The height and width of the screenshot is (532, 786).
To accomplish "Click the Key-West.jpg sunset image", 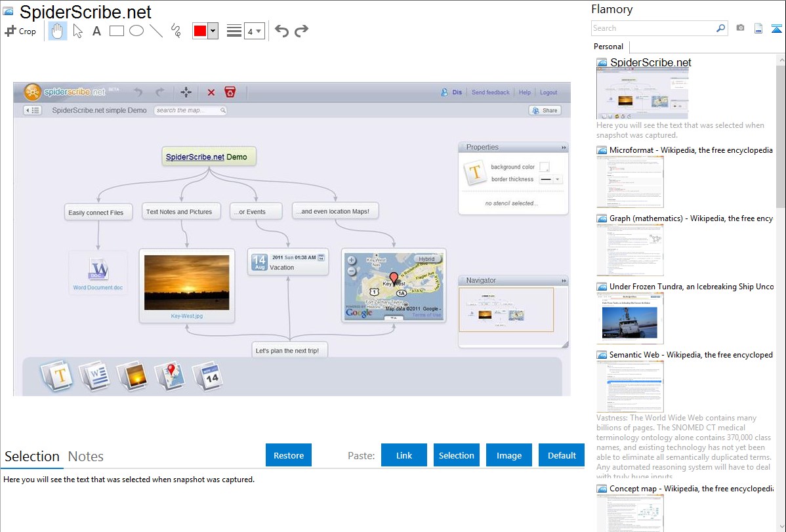I will tap(186, 282).
